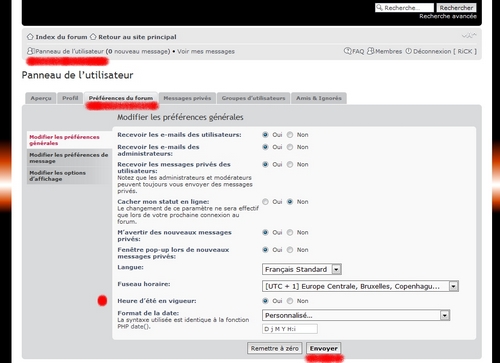
Task: Select Oui for Recevoir les e-mails des utilisateurs
Action: [x=265, y=135]
